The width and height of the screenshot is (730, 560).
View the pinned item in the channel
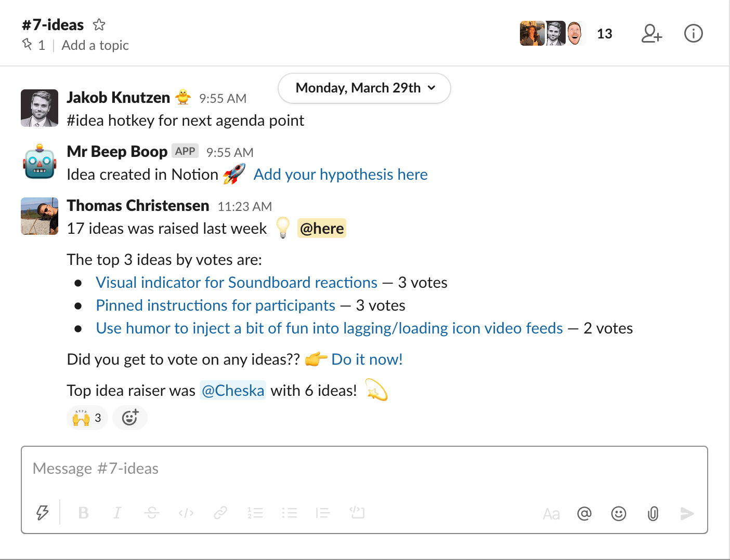(x=34, y=45)
